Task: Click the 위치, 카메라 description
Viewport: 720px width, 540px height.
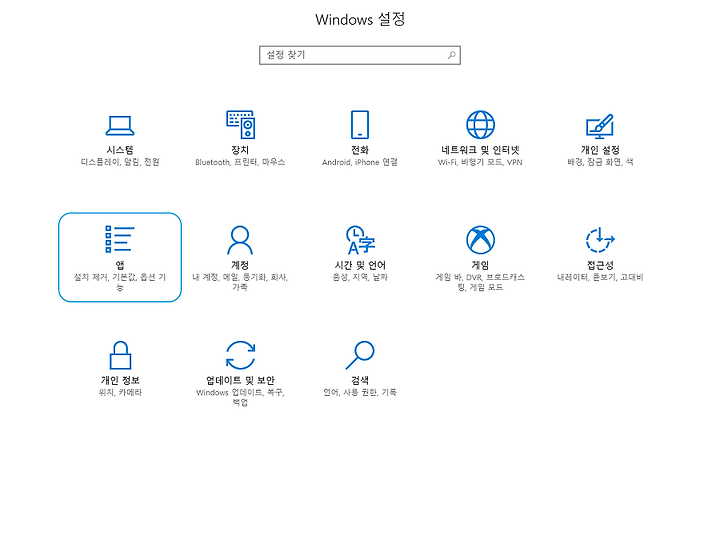Action: coord(120,393)
